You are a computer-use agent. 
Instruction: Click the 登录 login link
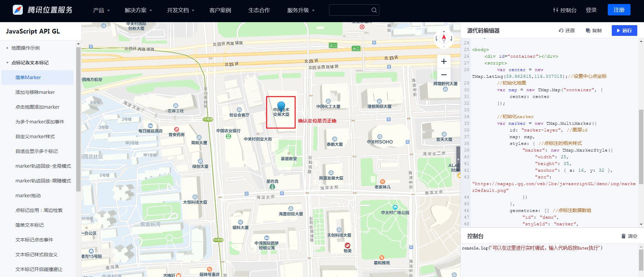[x=591, y=10]
